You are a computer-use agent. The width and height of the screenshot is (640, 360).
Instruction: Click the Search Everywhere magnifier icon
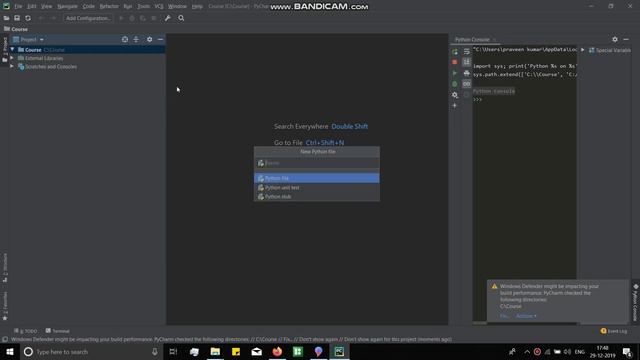click(181, 18)
